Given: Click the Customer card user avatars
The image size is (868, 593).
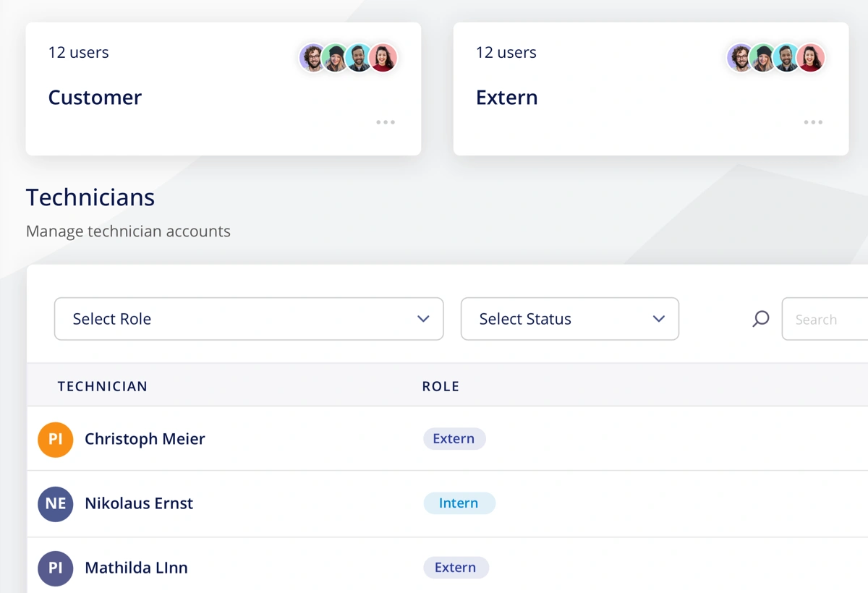Looking at the screenshot, I should [348, 58].
